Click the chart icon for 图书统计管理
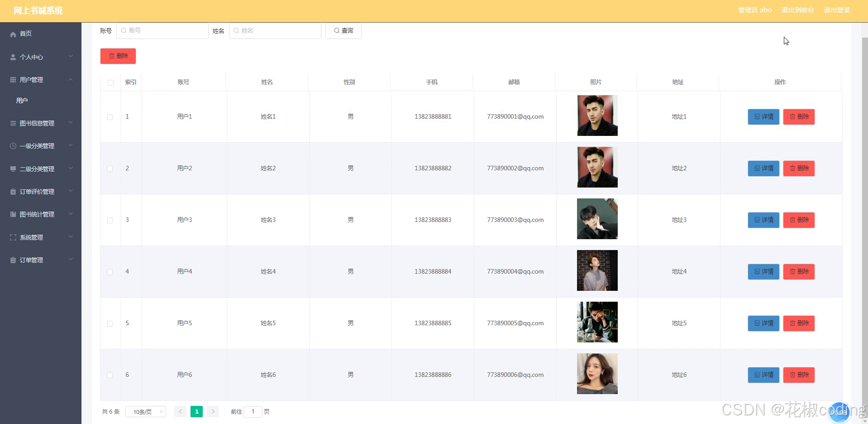 pos(13,214)
